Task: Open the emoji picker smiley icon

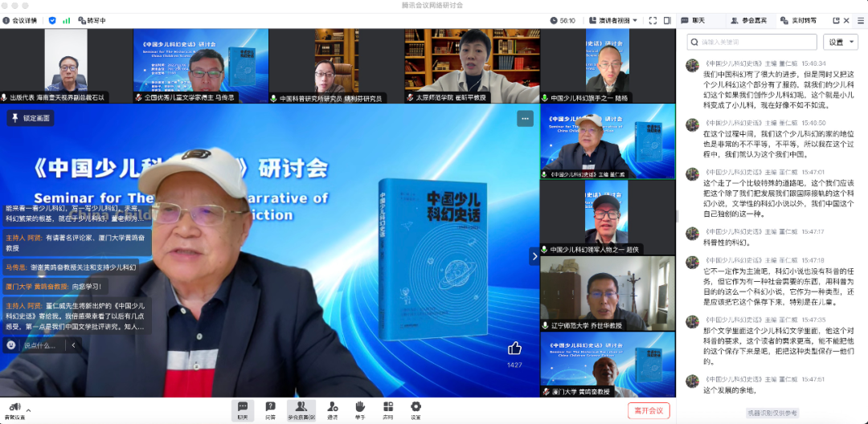Action: click(11, 344)
